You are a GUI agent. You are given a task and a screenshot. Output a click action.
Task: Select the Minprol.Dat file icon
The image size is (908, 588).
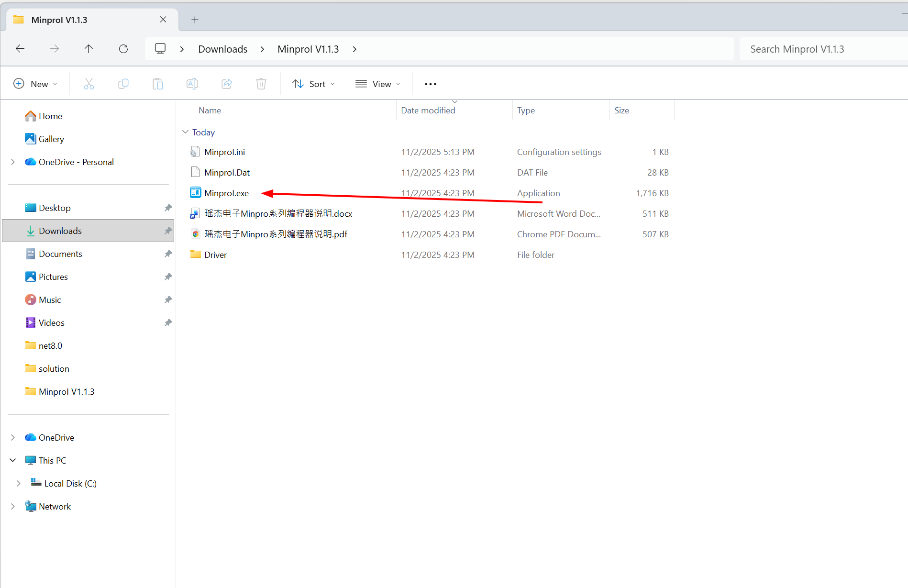[x=195, y=172]
